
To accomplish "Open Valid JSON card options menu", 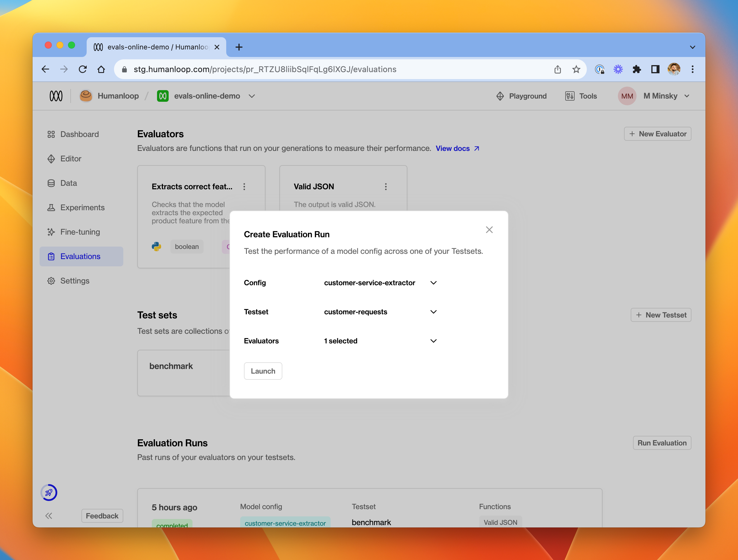I will point(386,186).
